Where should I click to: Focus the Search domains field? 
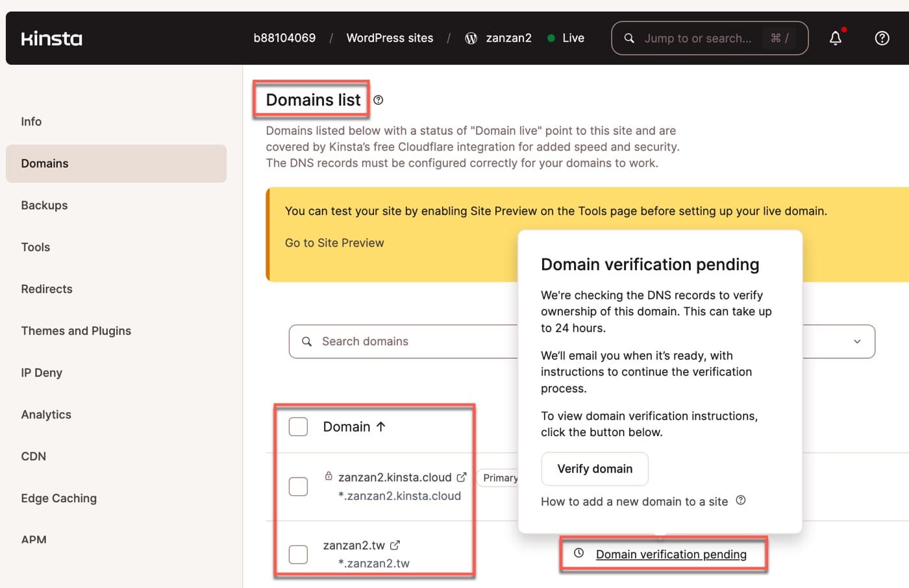pyautogui.click(x=403, y=341)
